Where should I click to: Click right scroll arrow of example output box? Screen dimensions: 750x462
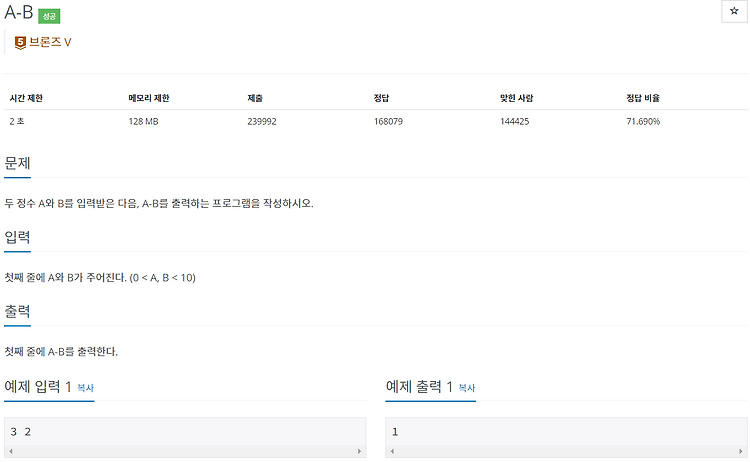740,451
